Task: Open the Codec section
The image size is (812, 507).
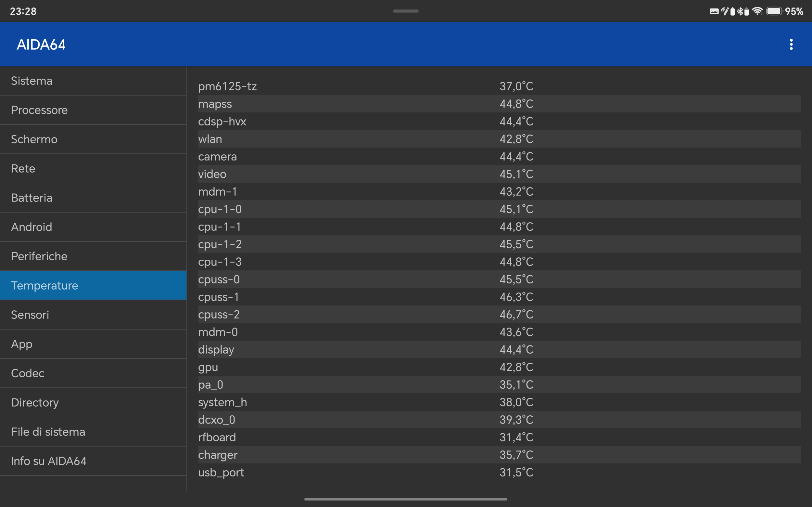Action: [93, 373]
